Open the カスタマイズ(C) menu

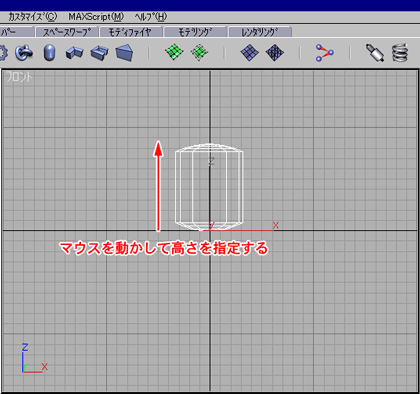tap(32, 16)
